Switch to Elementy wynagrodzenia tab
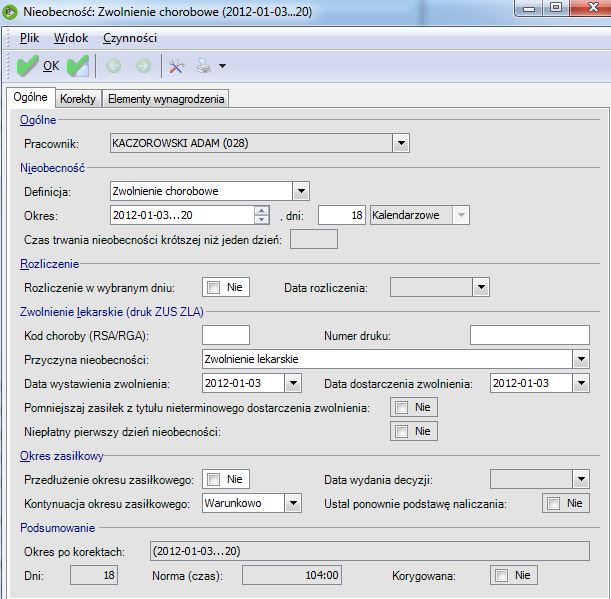The height and width of the screenshot is (599, 611). (x=166, y=99)
